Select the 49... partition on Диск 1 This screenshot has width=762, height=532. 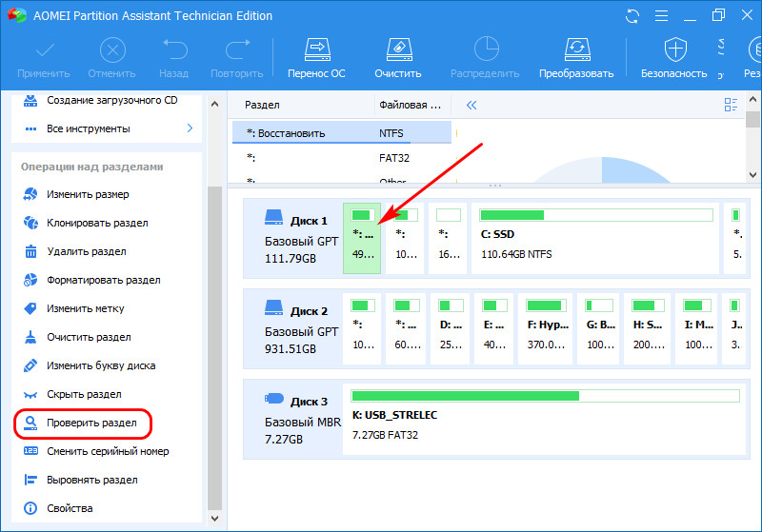pos(362,238)
